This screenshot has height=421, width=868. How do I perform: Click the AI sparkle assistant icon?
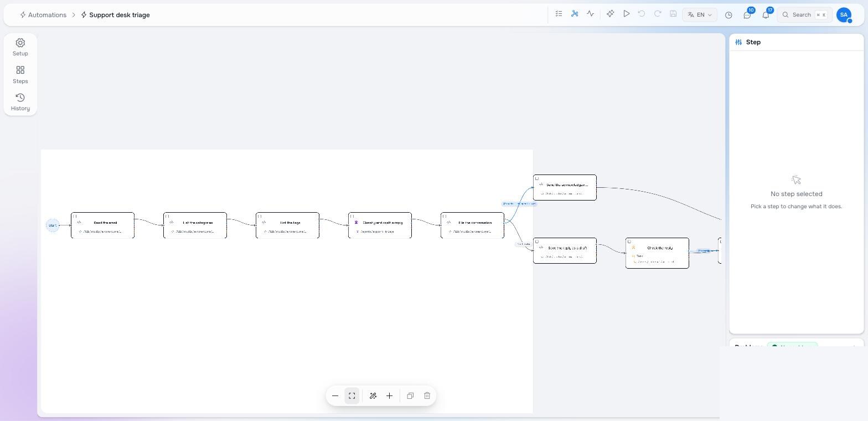[x=610, y=14]
